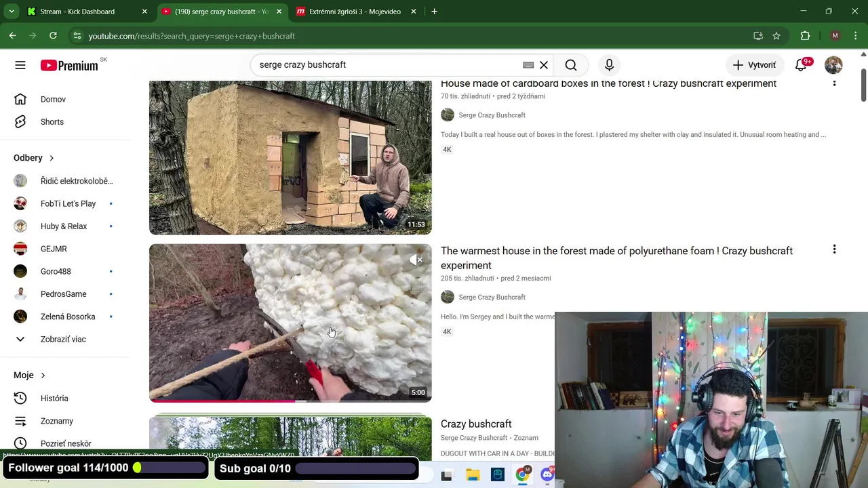Bookmark this page with the star

[x=776, y=36]
